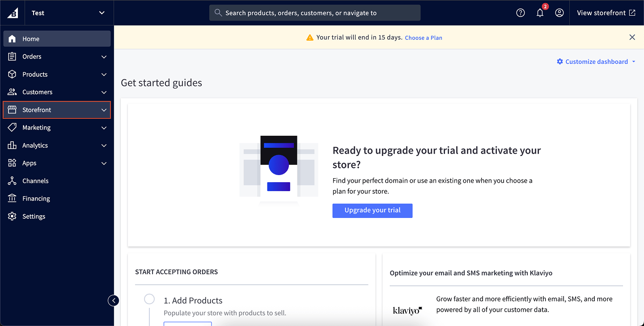Open the user account profile icon
Screen dimensions: 644x326
click(x=559, y=13)
